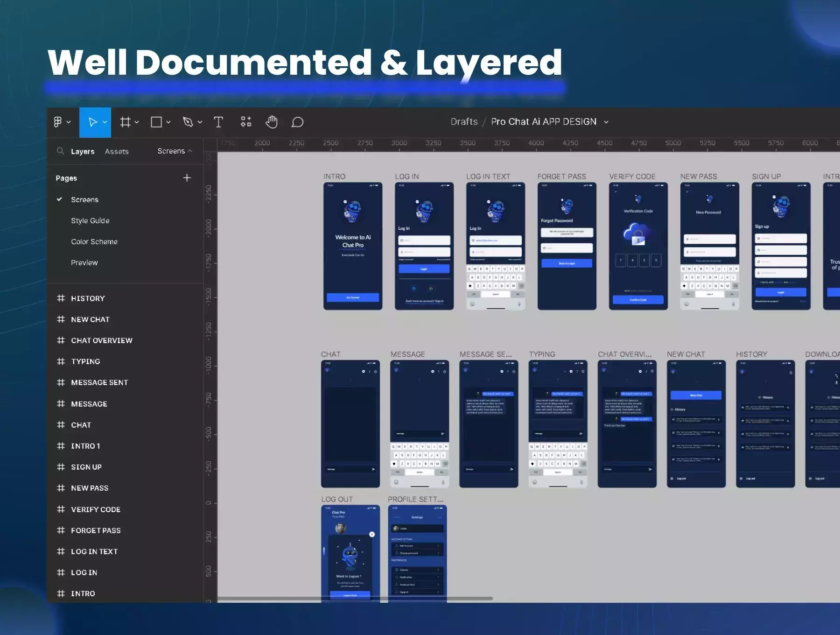Select the Frame tool
This screenshot has width=840, height=635.
(x=125, y=122)
